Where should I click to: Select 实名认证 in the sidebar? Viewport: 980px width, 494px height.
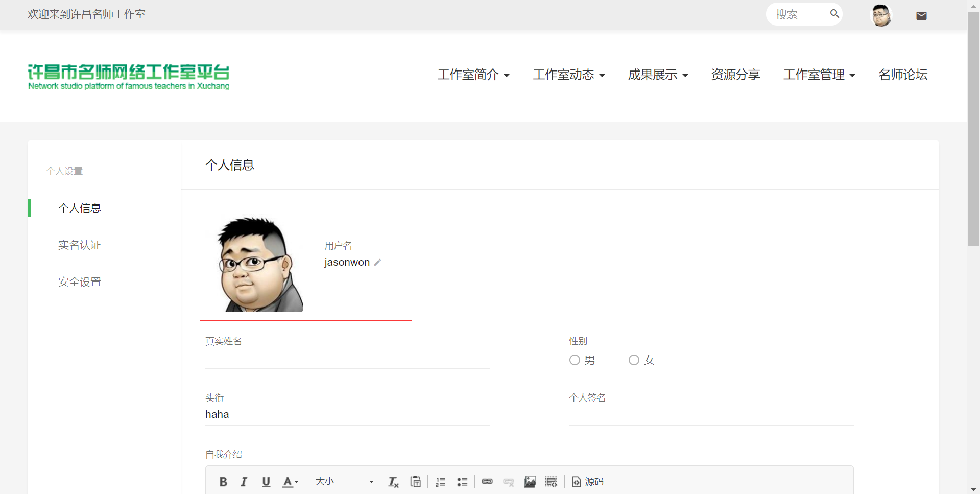coord(80,245)
